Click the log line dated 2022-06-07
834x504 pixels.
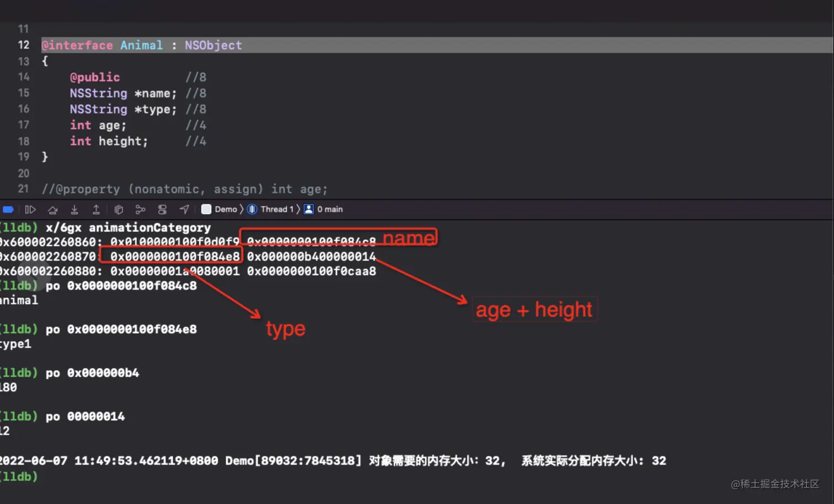(x=333, y=460)
